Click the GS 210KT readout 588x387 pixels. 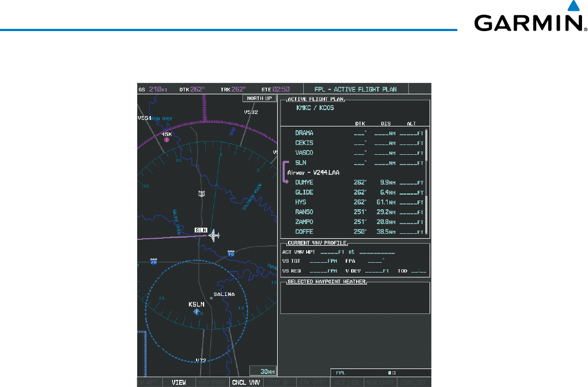(x=153, y=89)
